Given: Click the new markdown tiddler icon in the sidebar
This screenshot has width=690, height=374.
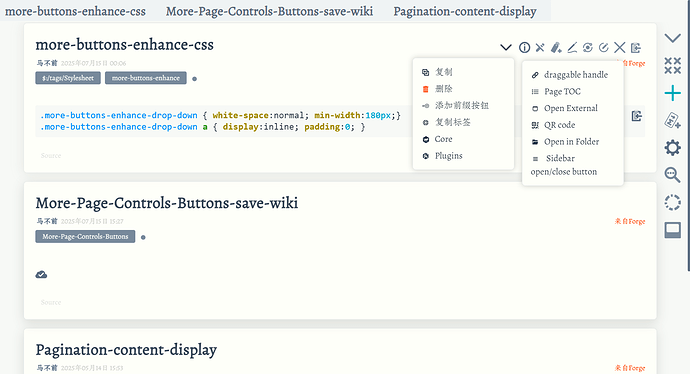Looking at the screenshot, I should 672,120.
